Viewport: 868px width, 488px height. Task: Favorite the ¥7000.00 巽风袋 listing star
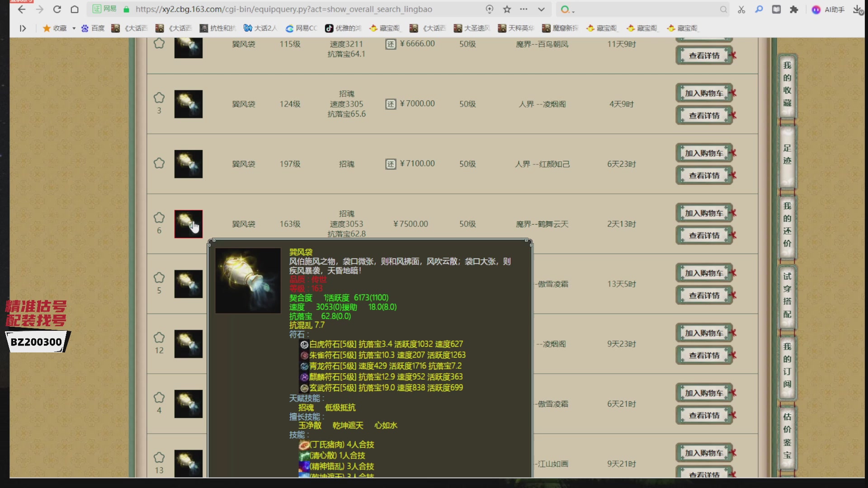click(159, 98)
